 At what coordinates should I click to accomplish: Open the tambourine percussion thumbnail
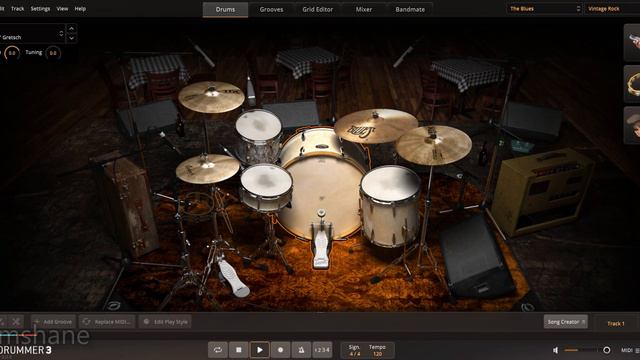pos(633,84)
